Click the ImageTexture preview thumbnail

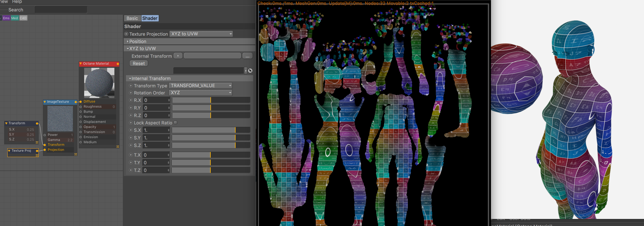click(x=60, y=119)
